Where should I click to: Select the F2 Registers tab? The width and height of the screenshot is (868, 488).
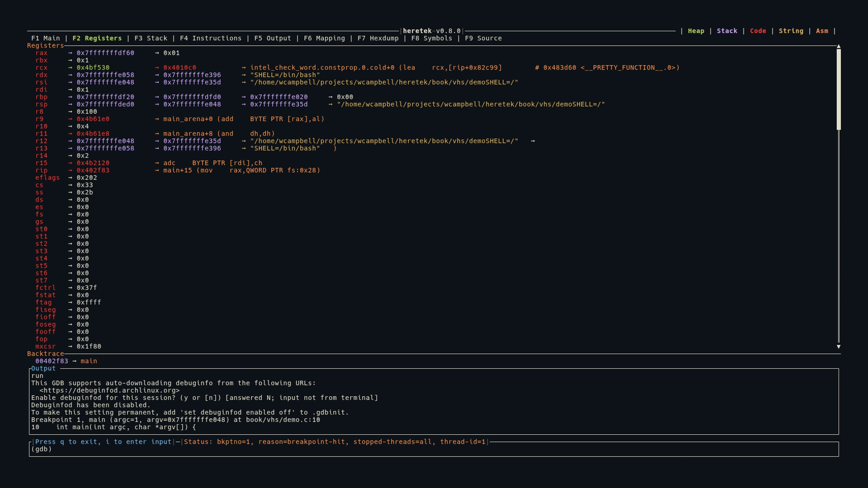point(97,38)
